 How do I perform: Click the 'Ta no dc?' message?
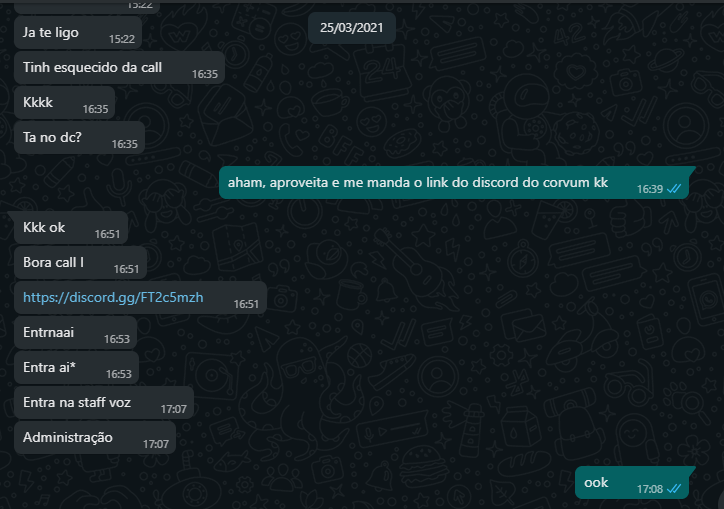click(x=79, y=138)
